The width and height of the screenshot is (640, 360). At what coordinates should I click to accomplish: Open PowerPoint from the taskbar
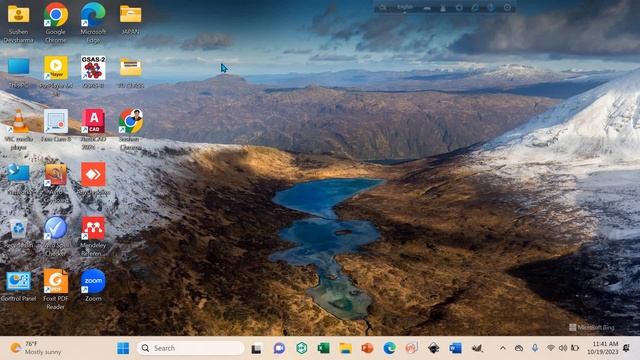click(x=367, y=348)
